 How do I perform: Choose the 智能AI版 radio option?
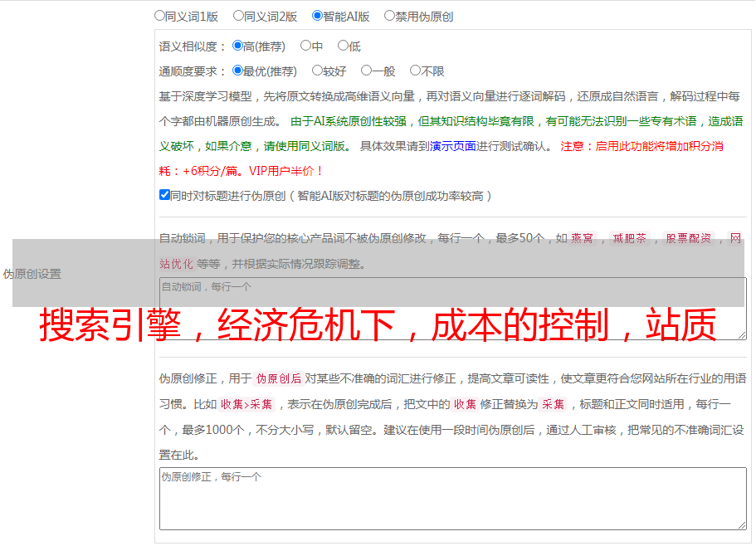(317, 16)
